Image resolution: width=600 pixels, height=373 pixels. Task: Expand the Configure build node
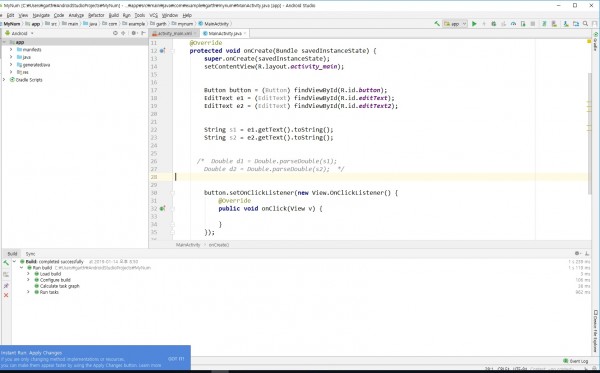(x=28, y=280)
